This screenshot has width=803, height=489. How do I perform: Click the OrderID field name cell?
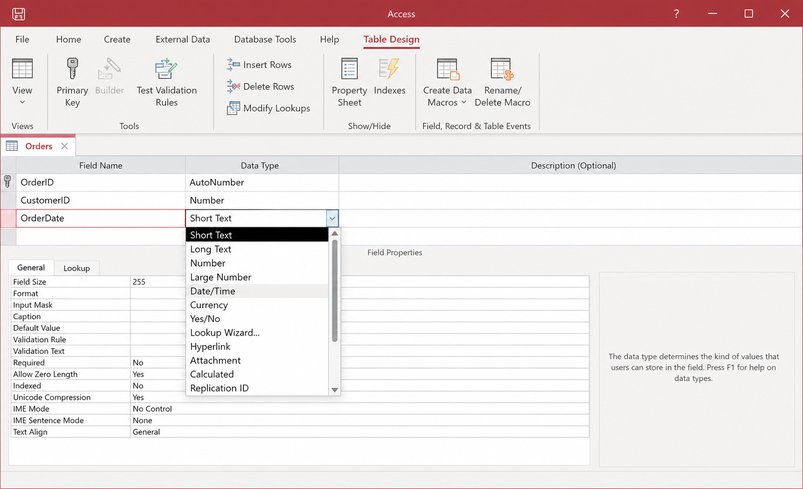point(100,182)
